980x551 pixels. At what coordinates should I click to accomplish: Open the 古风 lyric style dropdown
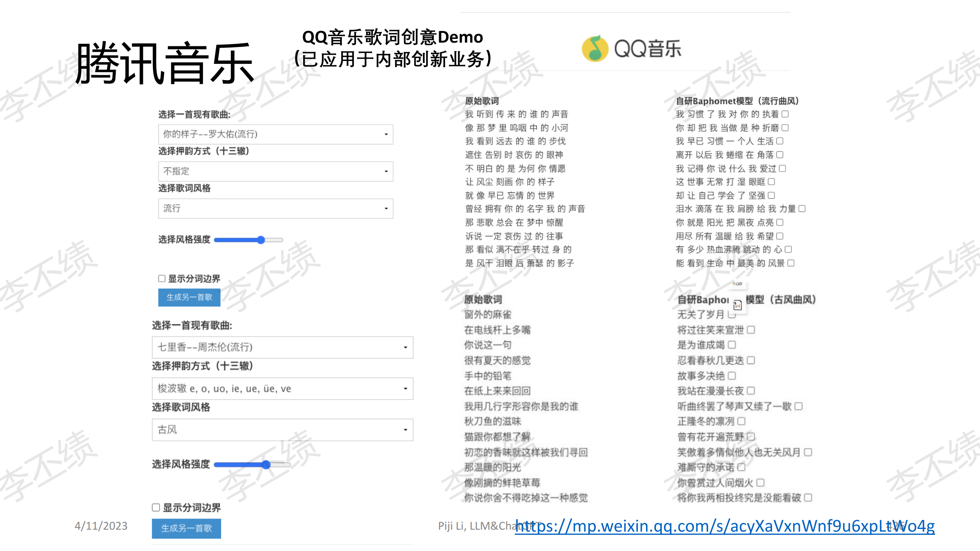tap(282, 430)
